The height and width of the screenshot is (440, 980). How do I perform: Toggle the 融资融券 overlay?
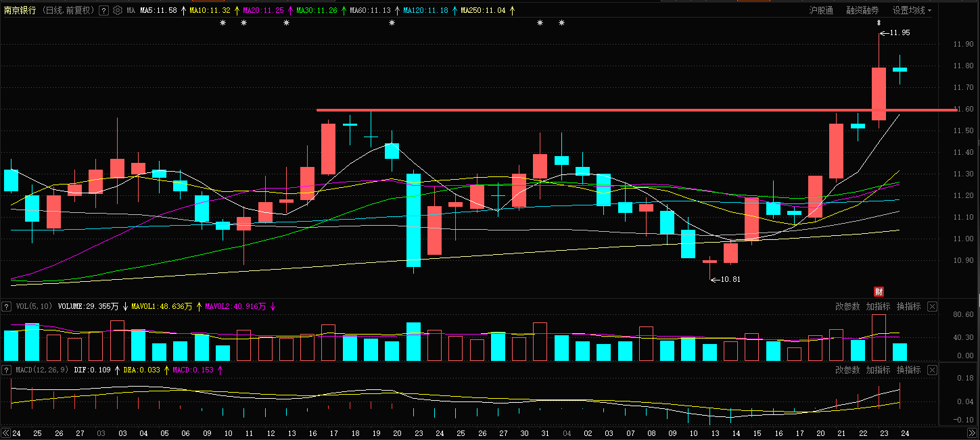coord(862,10)
